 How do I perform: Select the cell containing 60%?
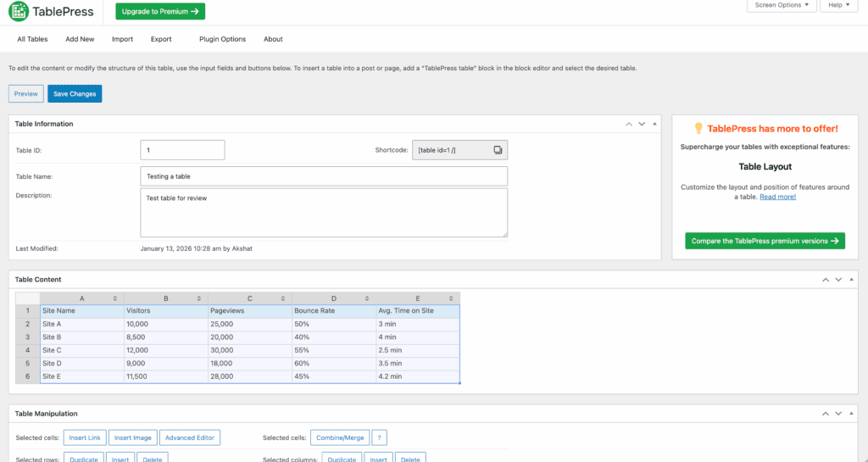coord(334,364)
